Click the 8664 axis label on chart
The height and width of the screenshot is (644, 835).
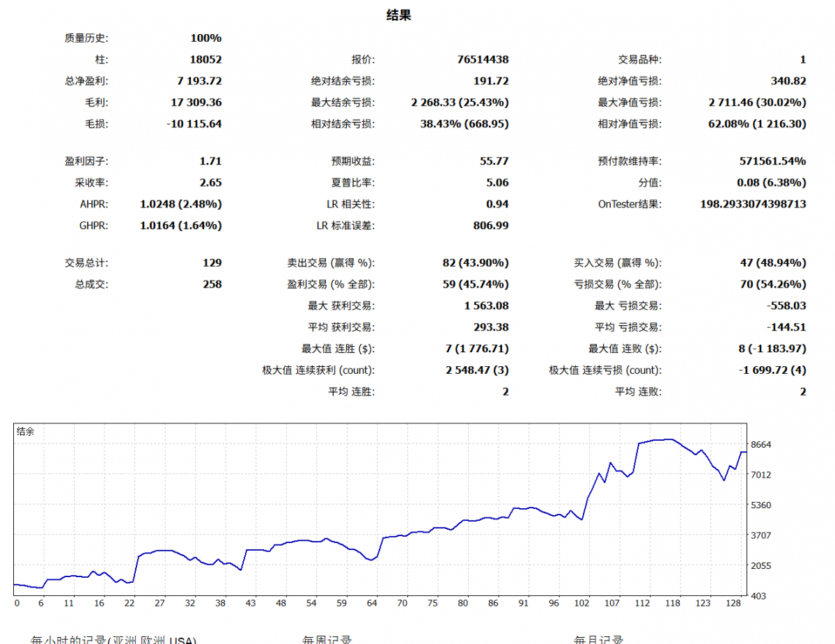coord(761,444)
